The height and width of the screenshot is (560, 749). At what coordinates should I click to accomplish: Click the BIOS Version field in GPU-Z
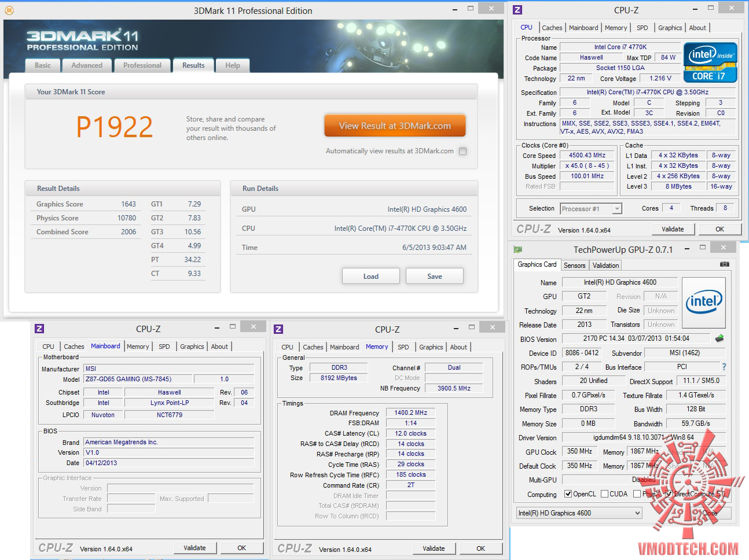(x=636, y=338)
